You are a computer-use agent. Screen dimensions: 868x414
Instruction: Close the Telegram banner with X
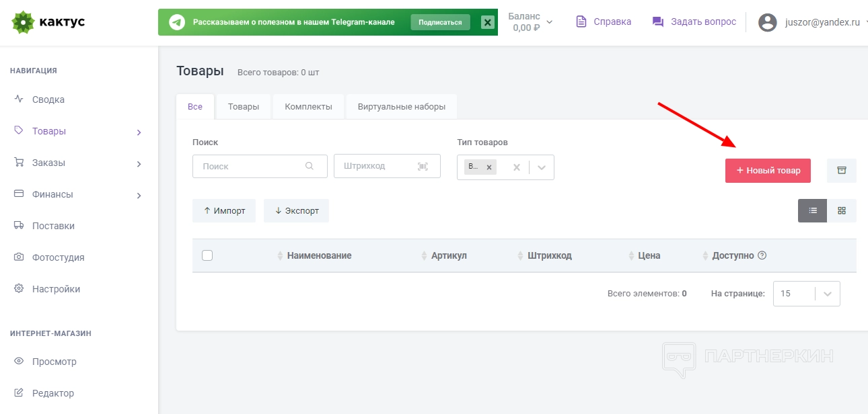tap(488, 22)
